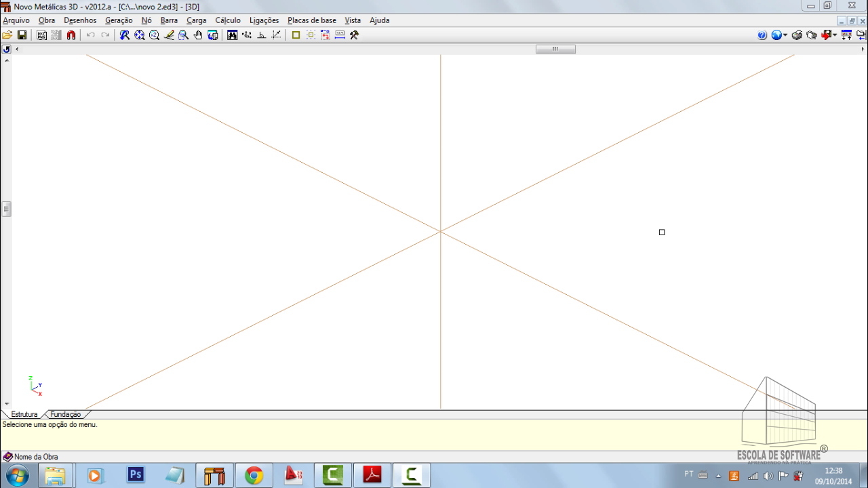868x488 pixels.
Task: Toggle the red magnet snap tool
Action: pyautogui.click(x=71, y=35)
